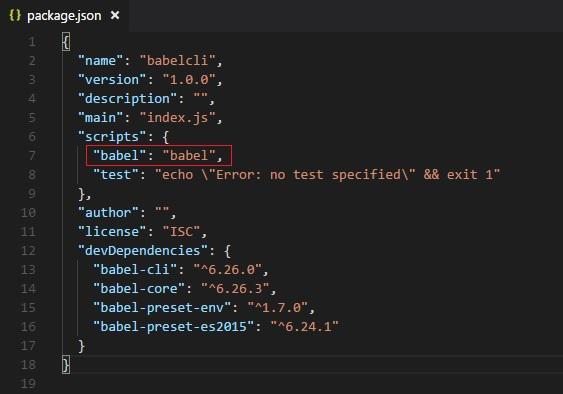Click the devDependencies closing brace on line 17
The height and width of the screenshot is (394, 563).
pyautogui.click(x=82, y=346)
